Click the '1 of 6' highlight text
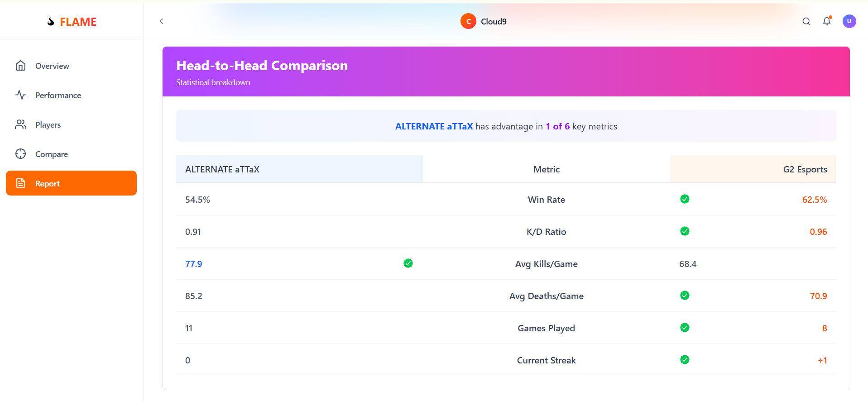Viewport: 868px width, 401px height. click(557, 126)
